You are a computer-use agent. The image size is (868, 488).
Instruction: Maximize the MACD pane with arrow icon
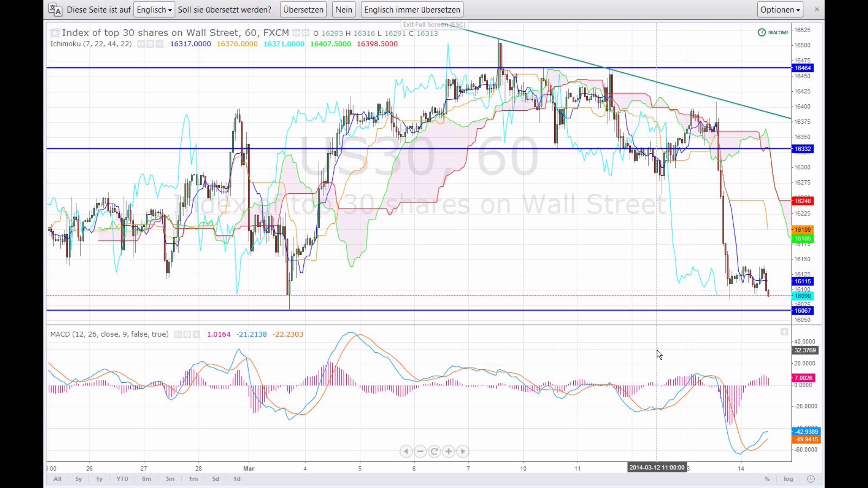coord(784,332)
